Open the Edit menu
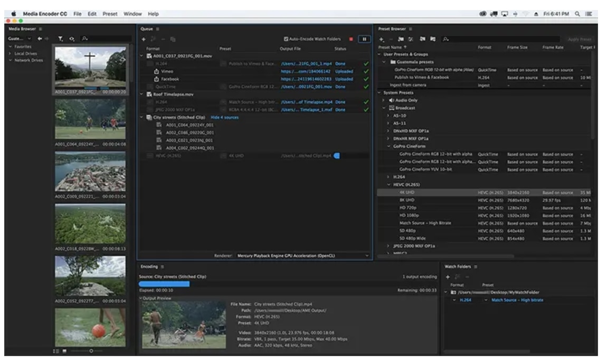This screenshot has width=607, height=364. (92, 14)
